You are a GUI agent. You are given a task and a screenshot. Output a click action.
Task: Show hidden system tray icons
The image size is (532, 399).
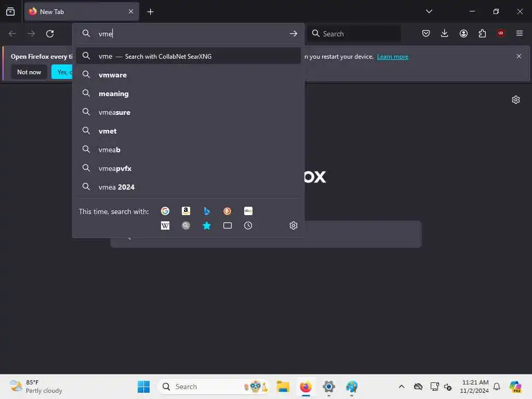coord(402,387)
